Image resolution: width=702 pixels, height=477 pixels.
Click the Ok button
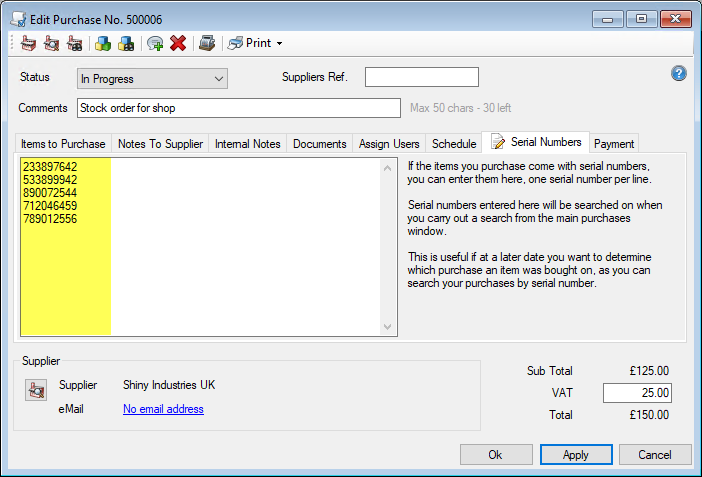pos(495,454)
